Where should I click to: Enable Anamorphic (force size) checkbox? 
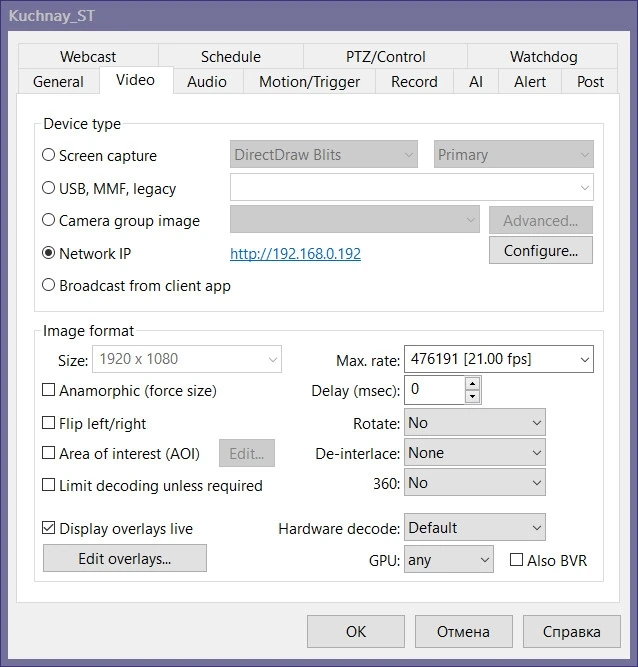pos(48,390)
